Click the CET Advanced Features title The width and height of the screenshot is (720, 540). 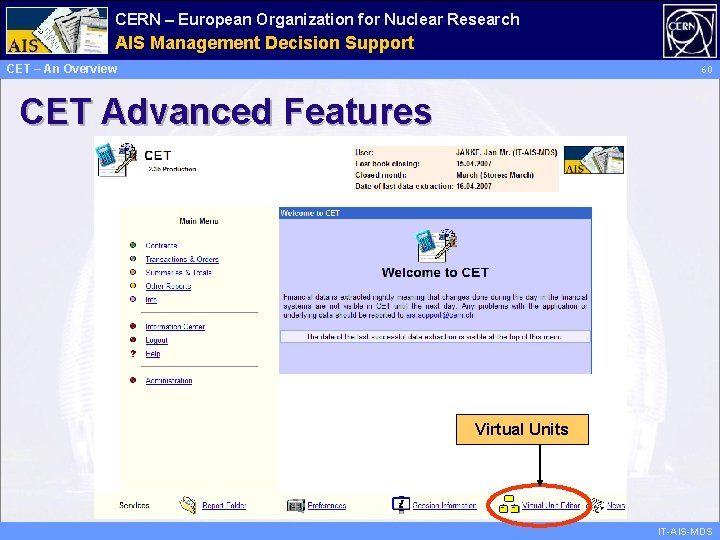[x=225, y=111]
